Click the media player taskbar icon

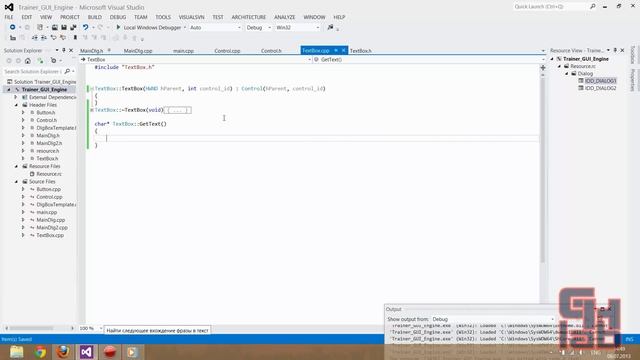click(132, 352)
